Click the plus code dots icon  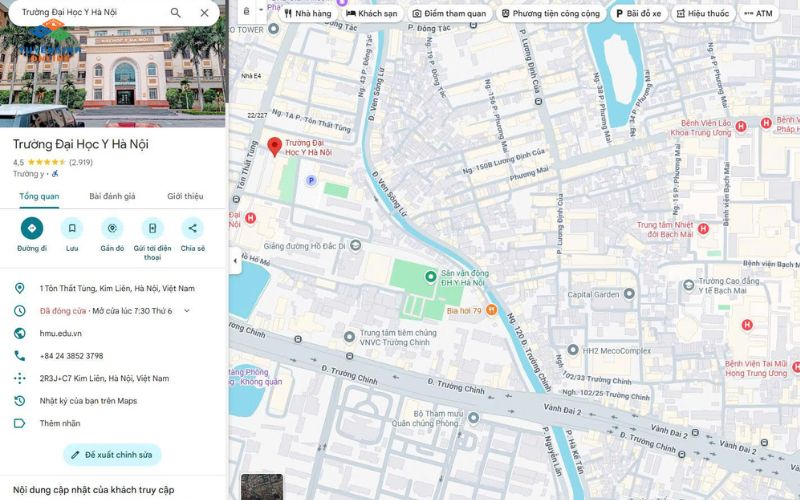(19, 378)
